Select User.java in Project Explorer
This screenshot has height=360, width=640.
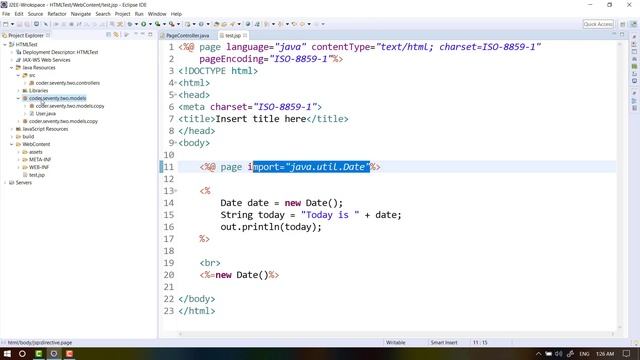pyautogui.click(x=45, y=114)
